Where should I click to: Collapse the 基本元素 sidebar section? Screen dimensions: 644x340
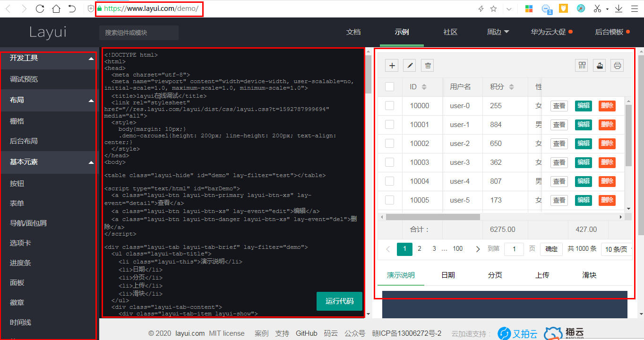point(91,162)
